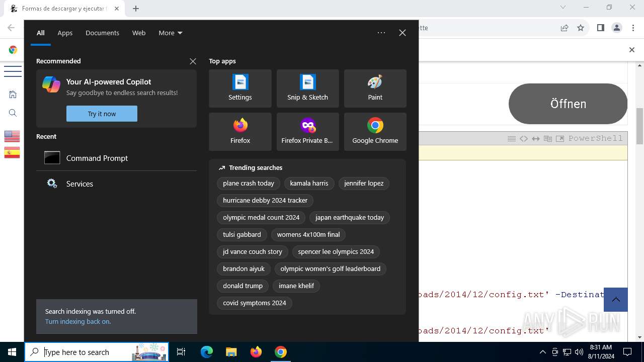
Task: Close the search panel
Action: [403, 33]
